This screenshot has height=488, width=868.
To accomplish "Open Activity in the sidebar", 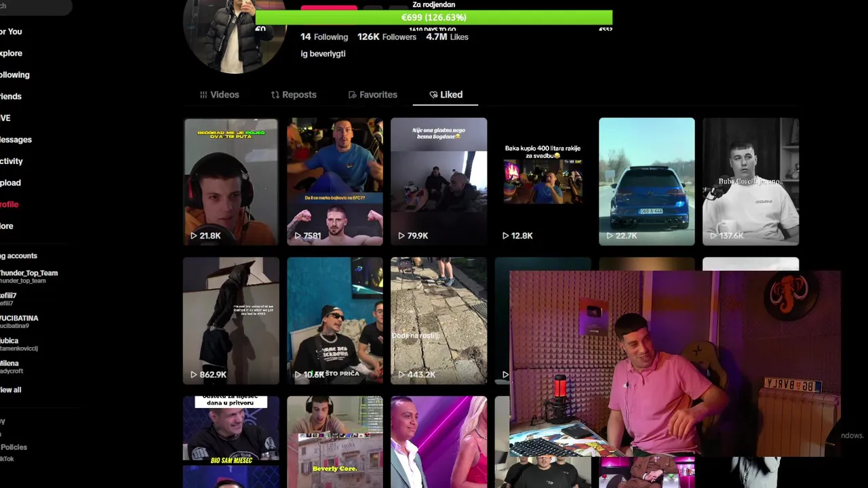I will (x=12, y=161).
